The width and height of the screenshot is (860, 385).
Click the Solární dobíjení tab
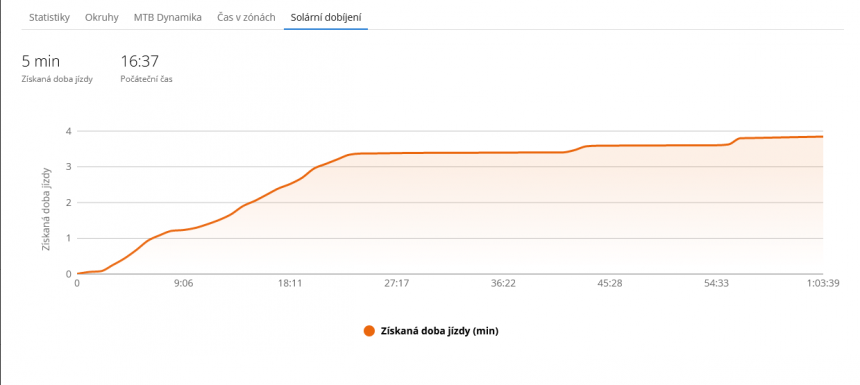(x=326, y=18)
